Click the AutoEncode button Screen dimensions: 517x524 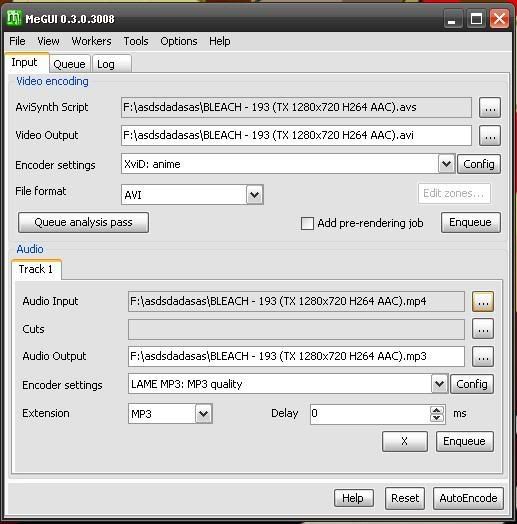468,498
